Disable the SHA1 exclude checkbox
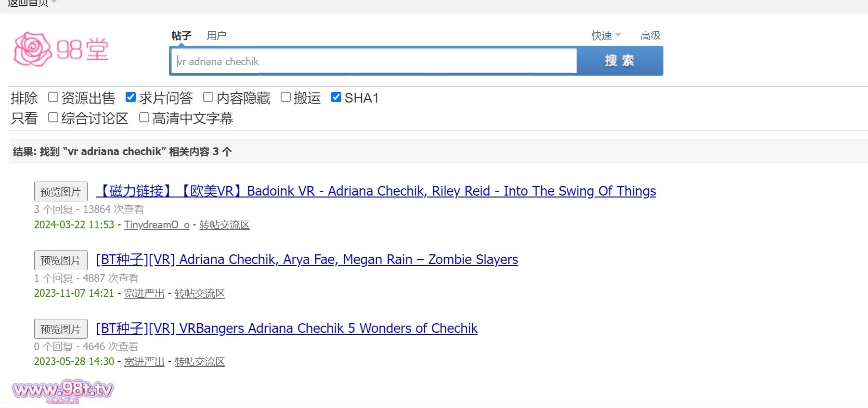 [x=337, y=97]
